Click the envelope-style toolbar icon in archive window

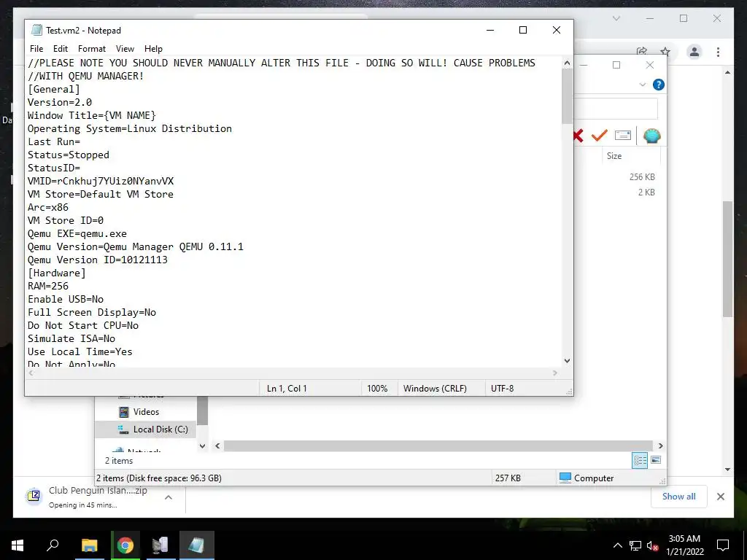623,136
